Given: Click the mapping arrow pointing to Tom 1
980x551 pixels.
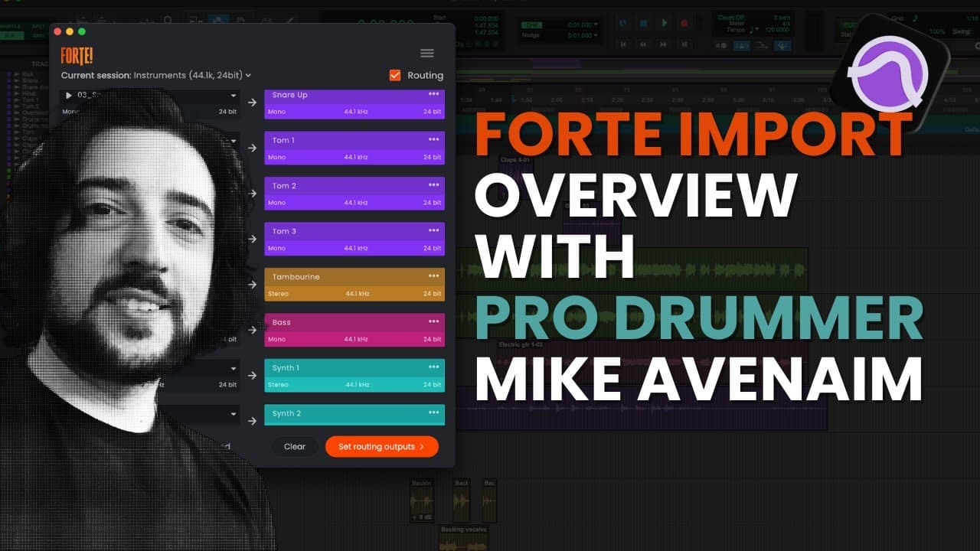Looking at the screenshot, I should 253,148.
